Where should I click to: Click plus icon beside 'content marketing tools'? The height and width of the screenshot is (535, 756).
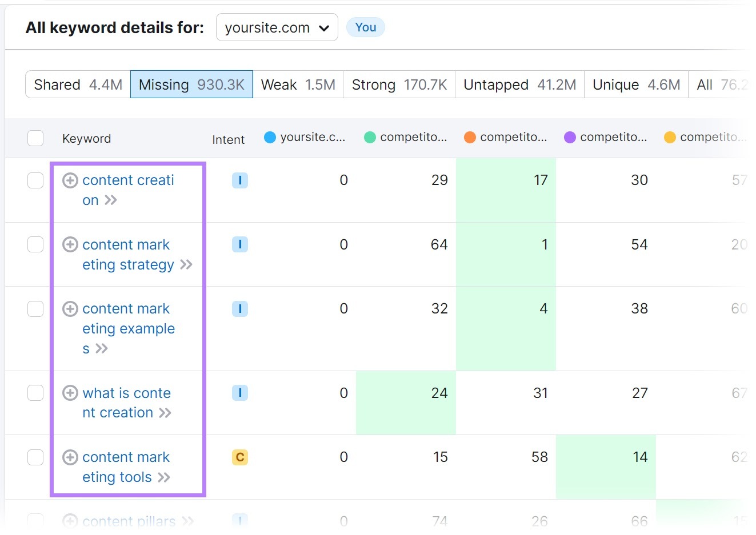point(70,457)
